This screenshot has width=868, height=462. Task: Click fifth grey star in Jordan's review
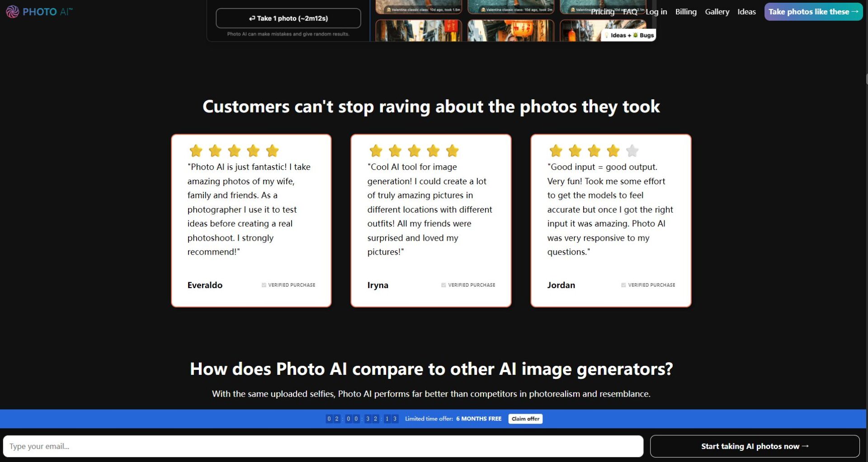click(632, 151)
